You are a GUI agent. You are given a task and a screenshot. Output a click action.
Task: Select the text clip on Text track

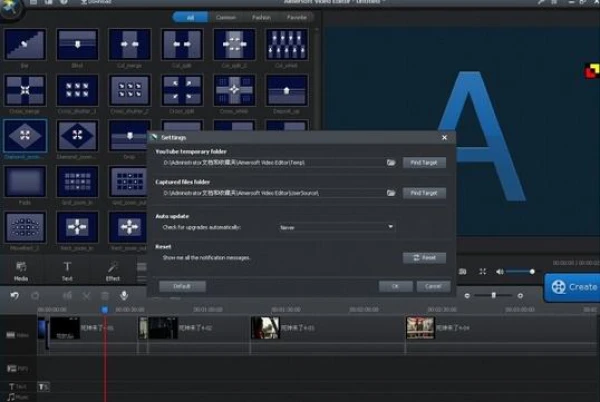(43, 387)
